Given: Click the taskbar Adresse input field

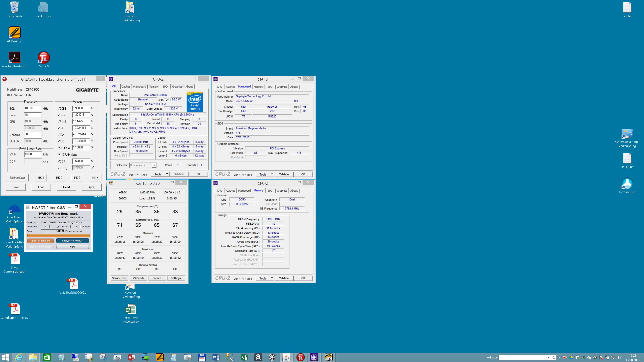Looking at the screenshot, I should (x=523, y=357).
